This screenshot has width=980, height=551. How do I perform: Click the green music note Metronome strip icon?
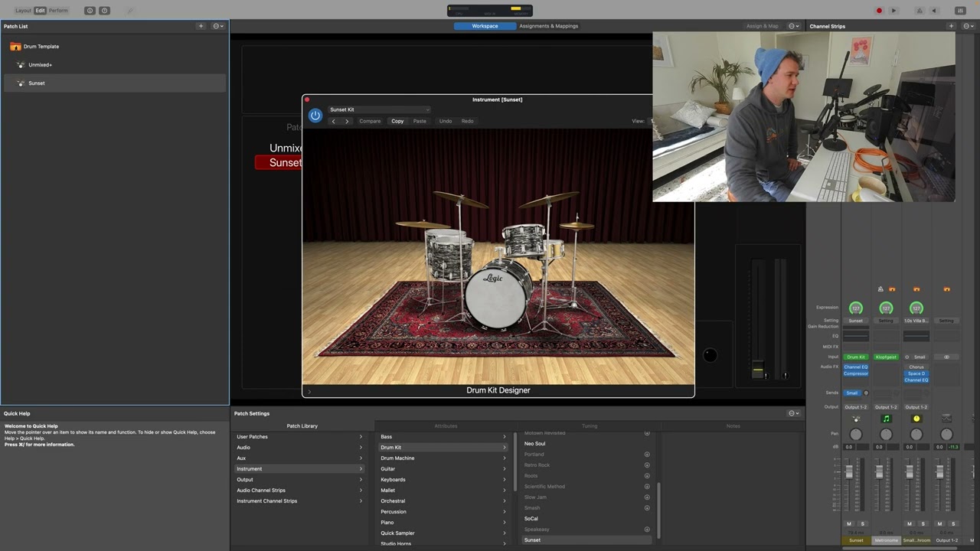pos(886,419)
